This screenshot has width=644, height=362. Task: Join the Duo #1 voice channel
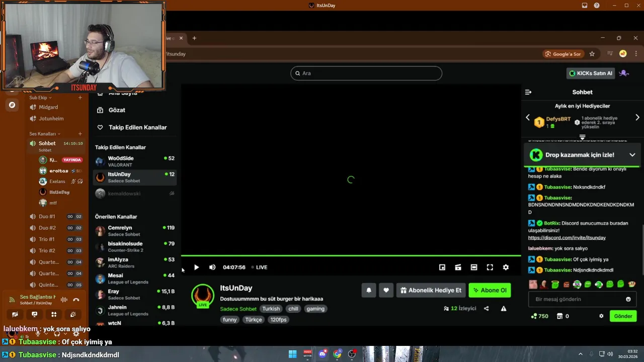[55, 217]
